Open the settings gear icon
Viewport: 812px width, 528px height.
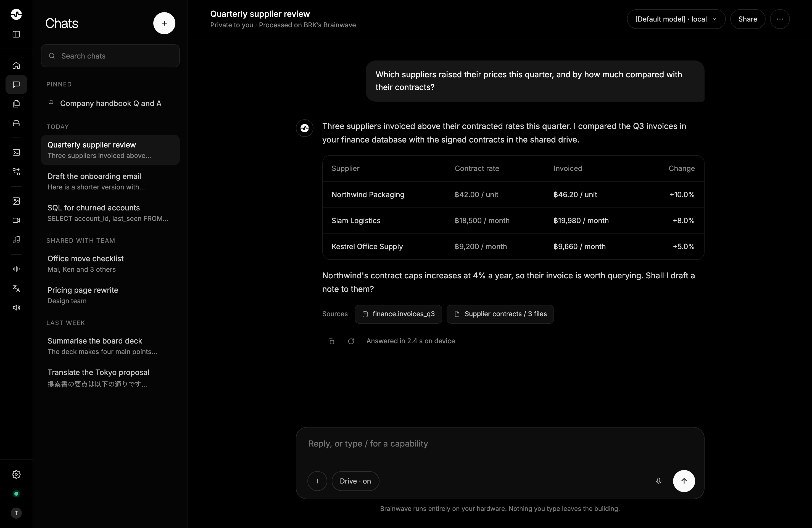point(16,474)
